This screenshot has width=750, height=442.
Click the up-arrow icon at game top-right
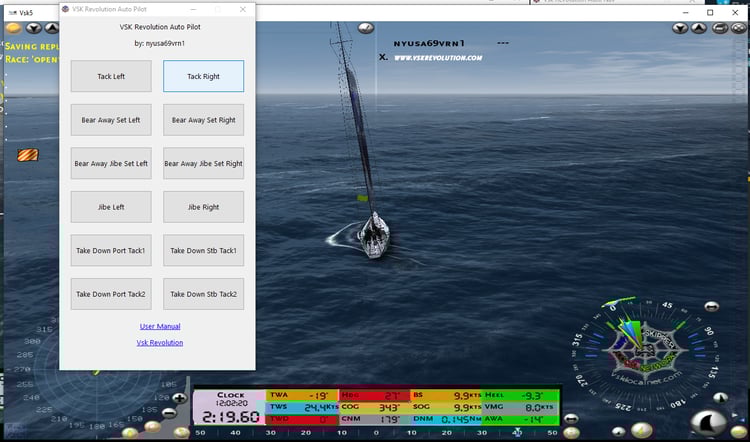point(699,28)
